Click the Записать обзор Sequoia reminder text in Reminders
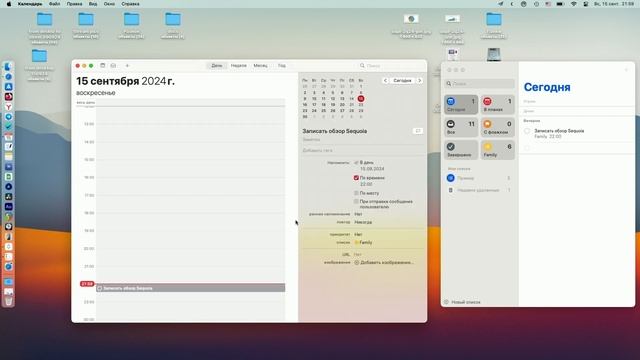640x360 pixels. [559, 131]
